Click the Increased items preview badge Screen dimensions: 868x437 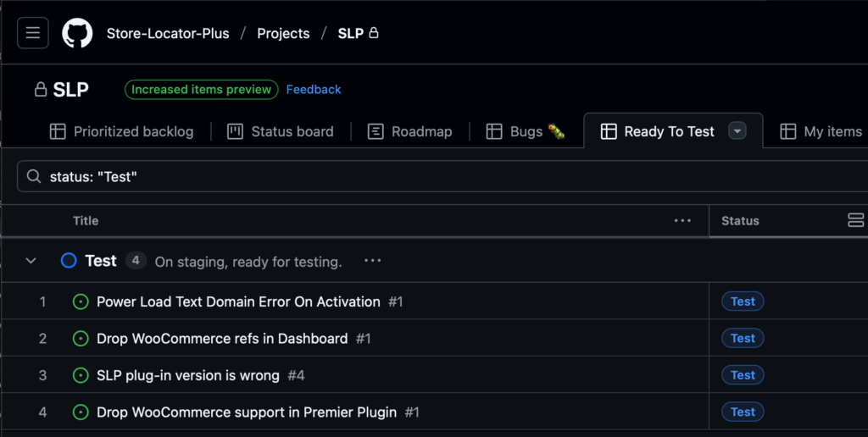(x=202, y=90)
